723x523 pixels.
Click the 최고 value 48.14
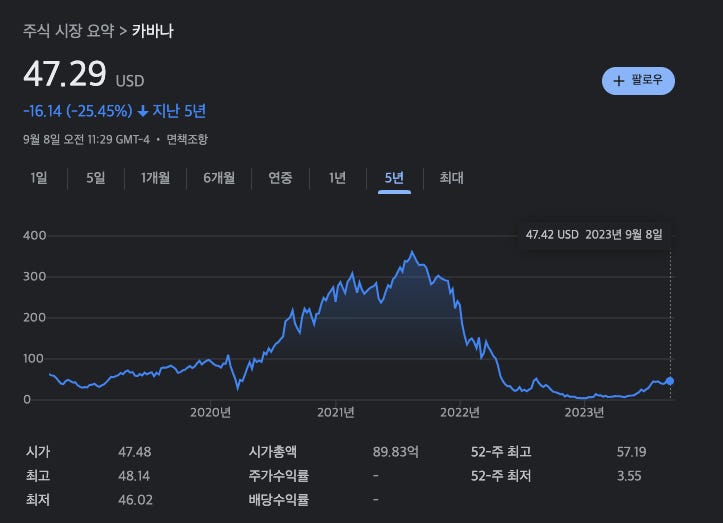134,476
